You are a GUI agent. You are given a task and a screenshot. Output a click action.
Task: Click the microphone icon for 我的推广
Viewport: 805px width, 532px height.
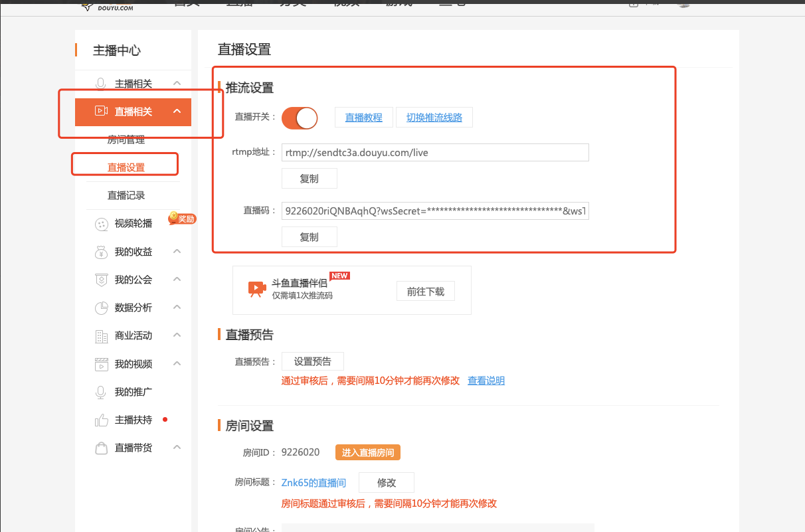[x=101, y=392]
